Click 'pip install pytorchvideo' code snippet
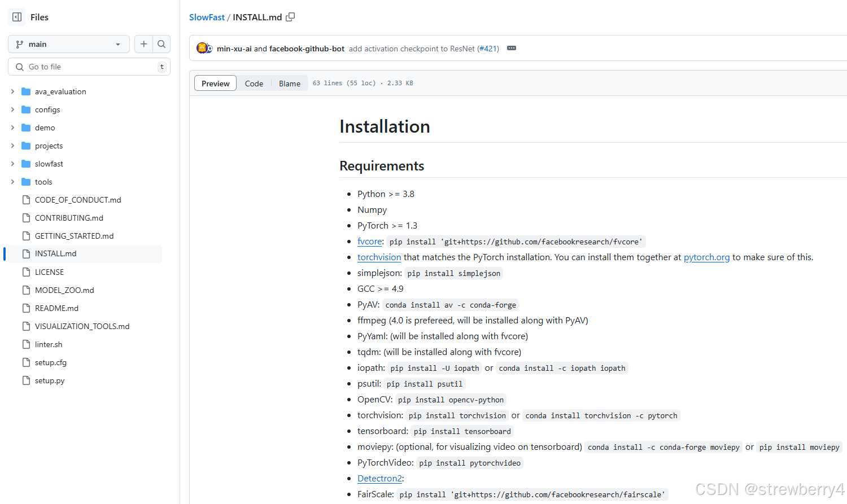 point(470,463)
